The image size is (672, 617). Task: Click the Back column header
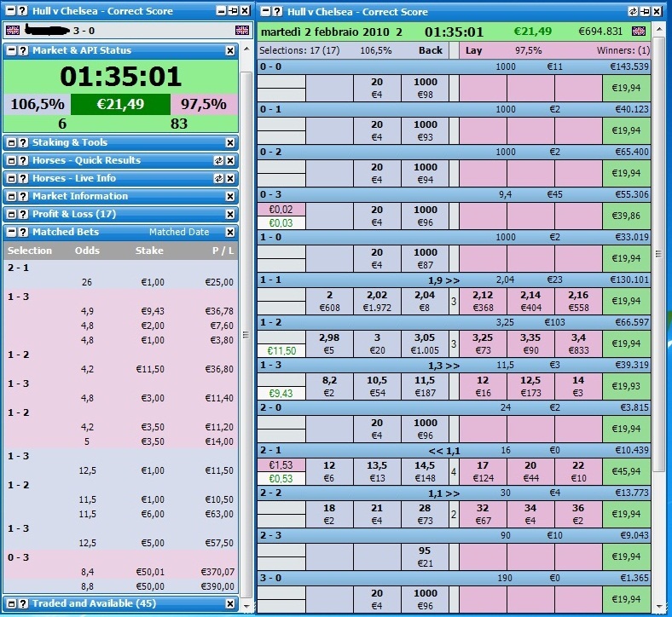coord(431,50)
